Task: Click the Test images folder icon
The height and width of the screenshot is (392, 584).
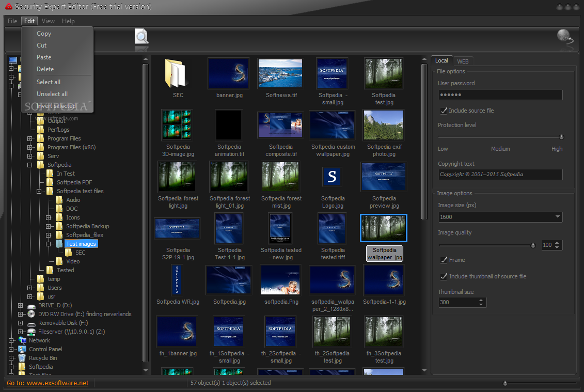Action: [x=59, y=244]
